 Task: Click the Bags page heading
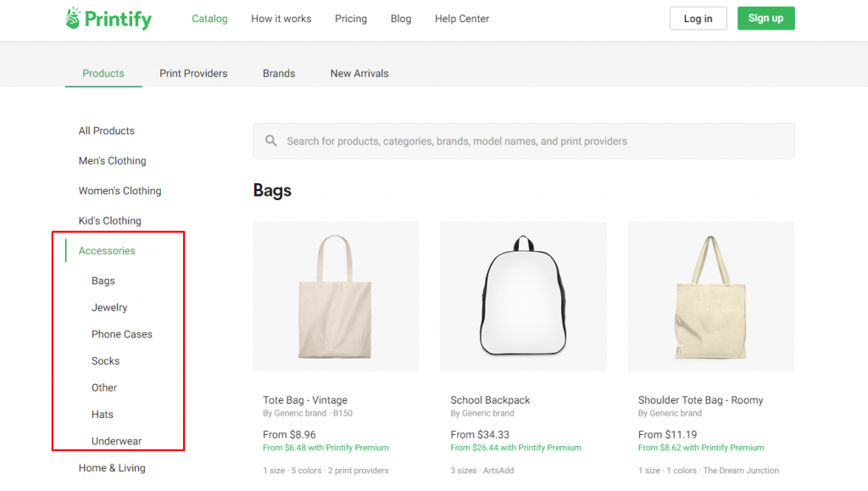[x=272, y=190]
